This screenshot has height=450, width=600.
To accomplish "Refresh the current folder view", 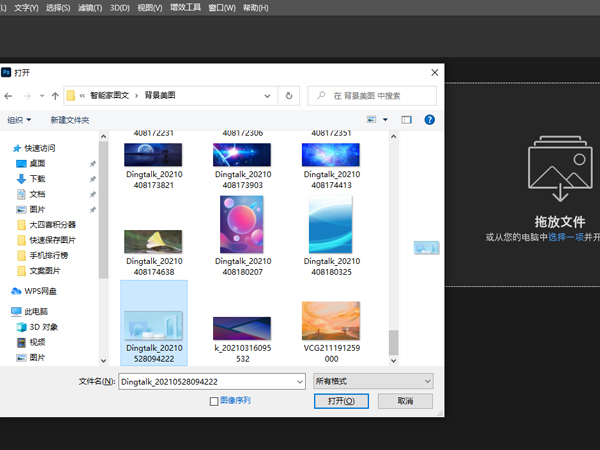I will 289,96.
